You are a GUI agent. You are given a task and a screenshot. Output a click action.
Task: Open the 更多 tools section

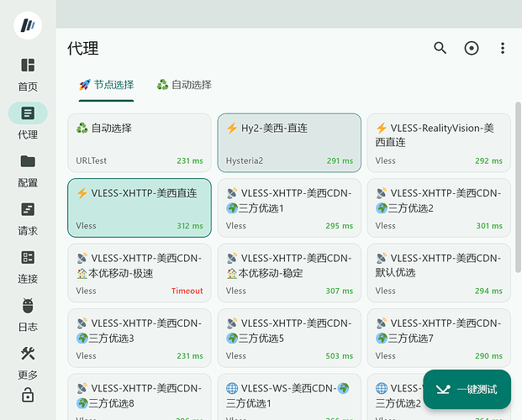pyautogui.click(x=28, y=363)
